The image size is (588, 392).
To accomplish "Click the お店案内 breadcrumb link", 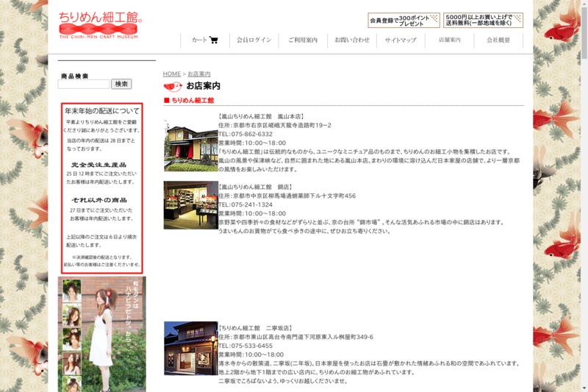I will [198, 74].
